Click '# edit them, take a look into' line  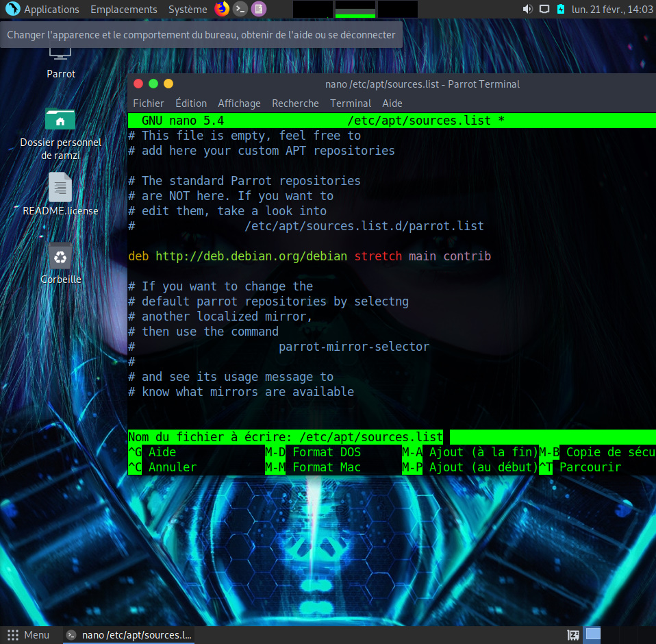[227, 211]
